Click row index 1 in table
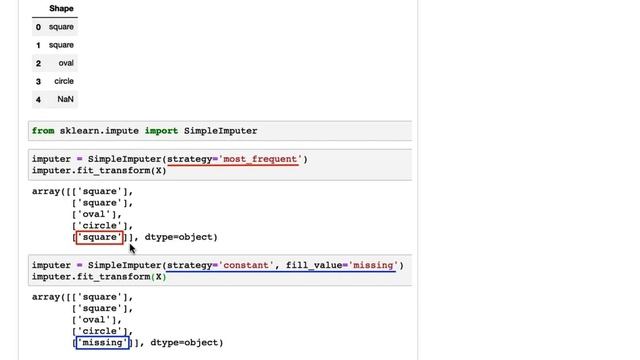The width and height of the screenshot is (640, 360). point(38,45)
